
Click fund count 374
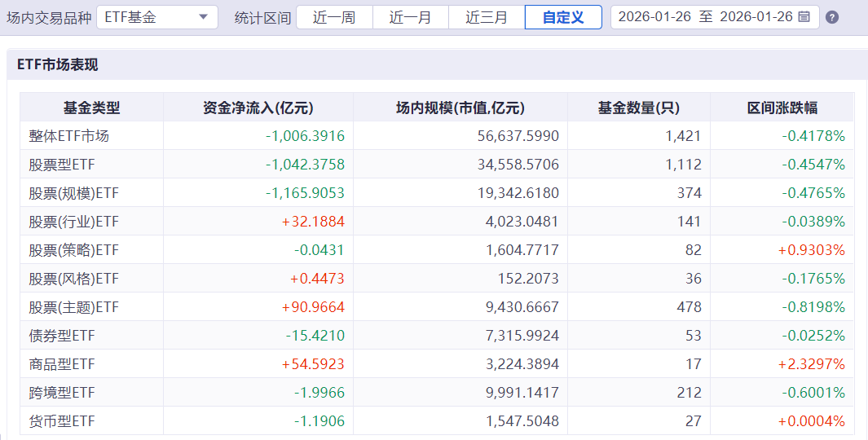(x=690, y=193)
